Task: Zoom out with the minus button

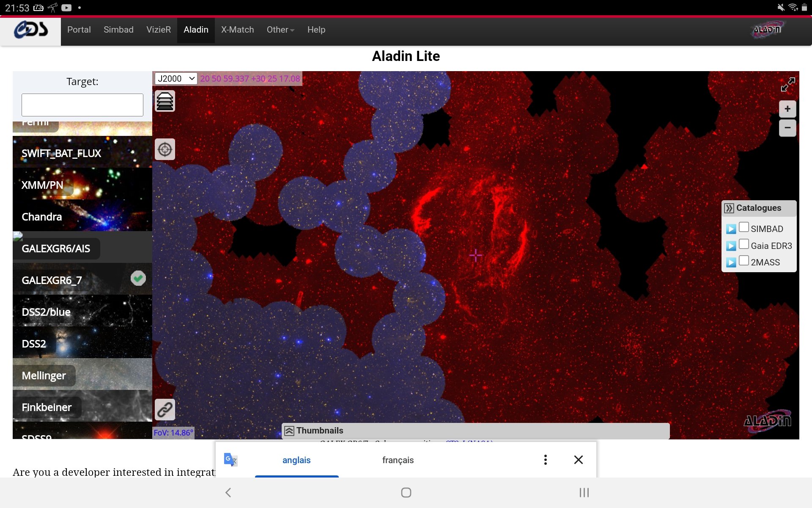Action: pos(787,127)
